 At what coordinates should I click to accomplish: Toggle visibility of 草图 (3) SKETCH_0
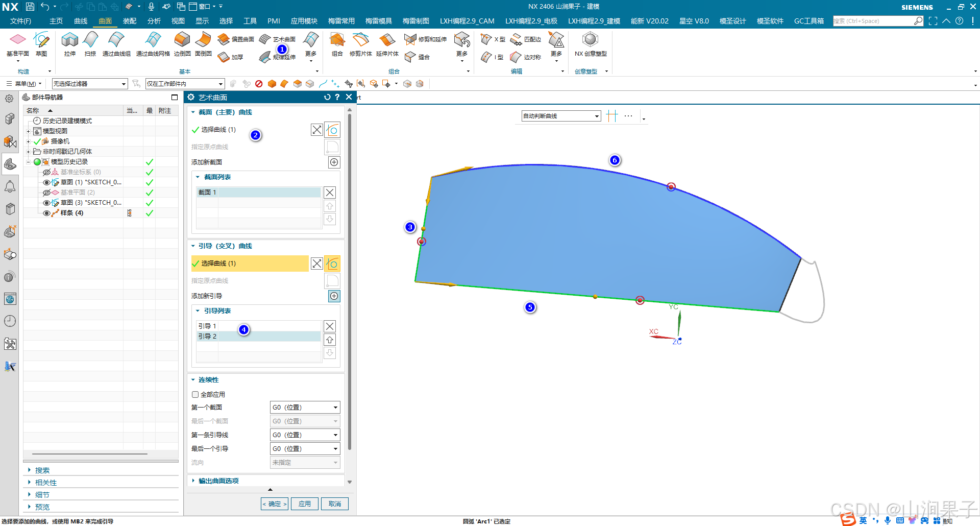pos(46,203)
